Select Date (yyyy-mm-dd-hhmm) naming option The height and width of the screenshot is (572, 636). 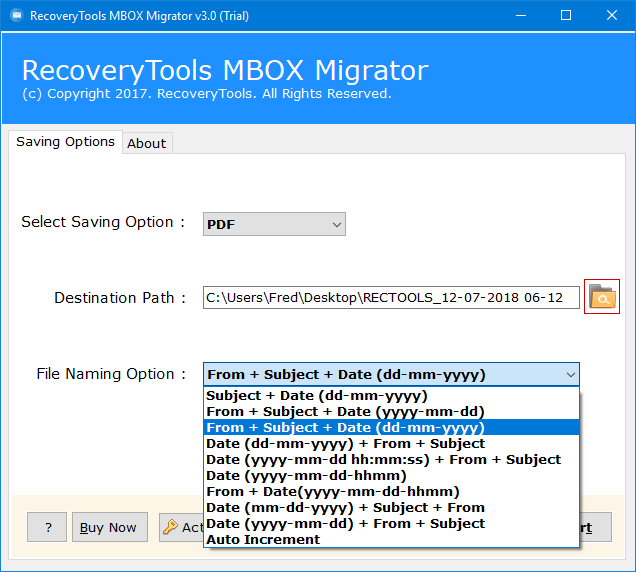click(391, 475)
